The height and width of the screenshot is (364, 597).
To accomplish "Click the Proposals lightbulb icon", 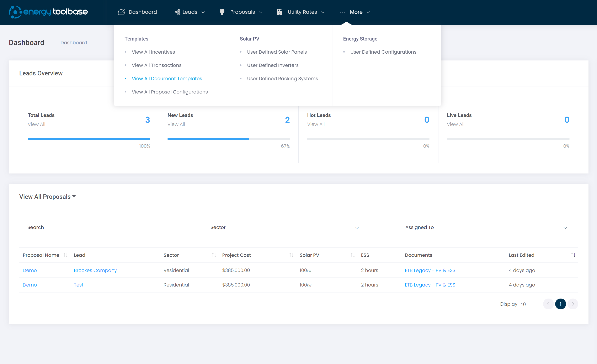I will 222,12.
